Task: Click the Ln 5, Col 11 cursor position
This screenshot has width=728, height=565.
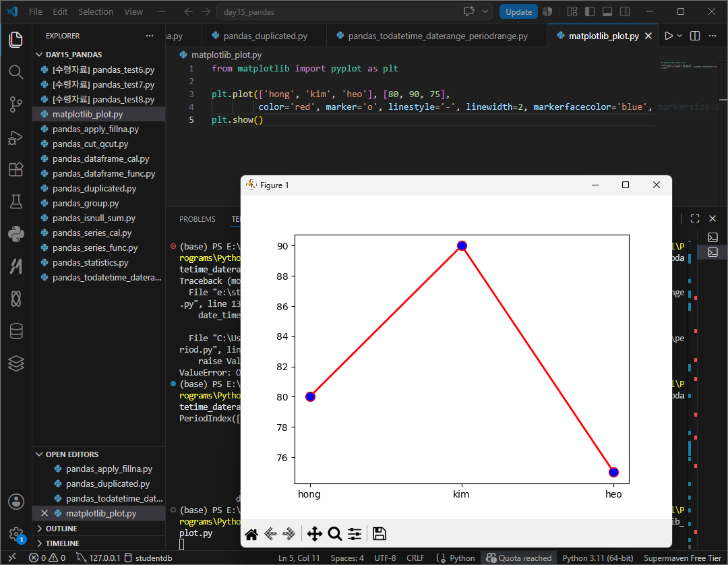Action: point(299,558)
